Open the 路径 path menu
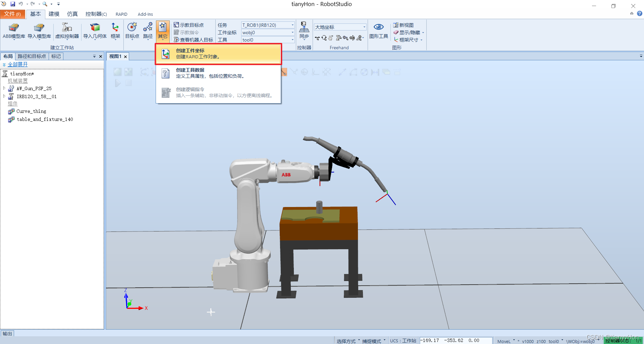 click(148, 31)
